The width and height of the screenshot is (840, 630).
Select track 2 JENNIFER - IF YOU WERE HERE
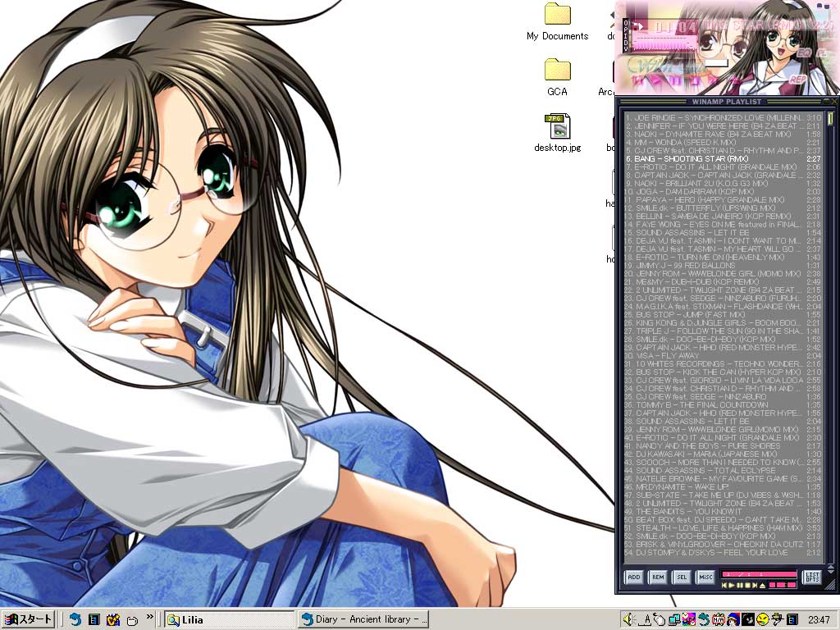click(724, 126)
